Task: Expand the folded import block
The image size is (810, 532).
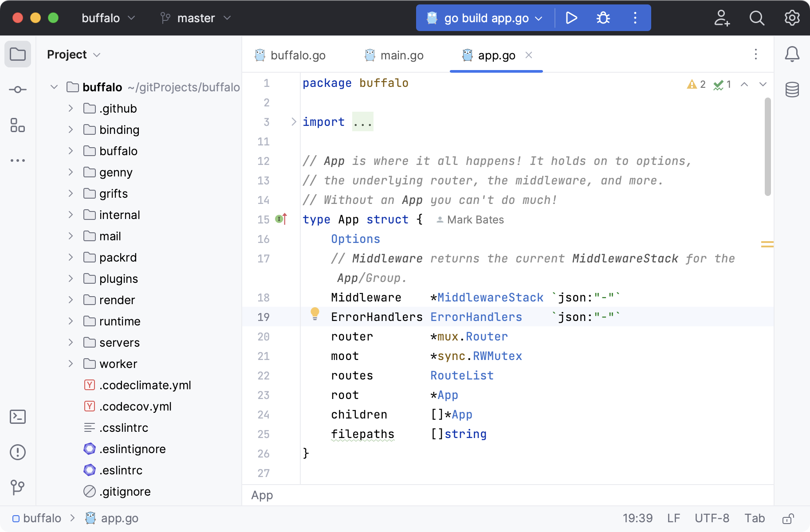Action: click(x=293, y=121)
